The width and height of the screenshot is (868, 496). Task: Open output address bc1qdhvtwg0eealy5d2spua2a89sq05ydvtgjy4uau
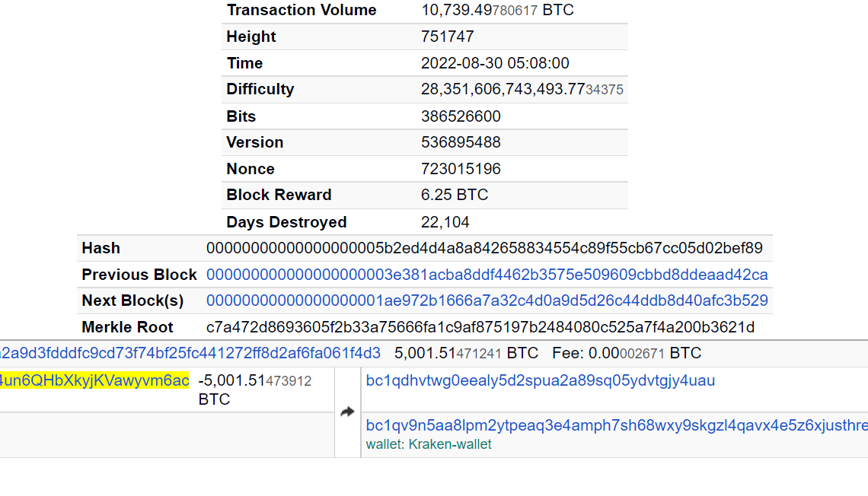540,380
